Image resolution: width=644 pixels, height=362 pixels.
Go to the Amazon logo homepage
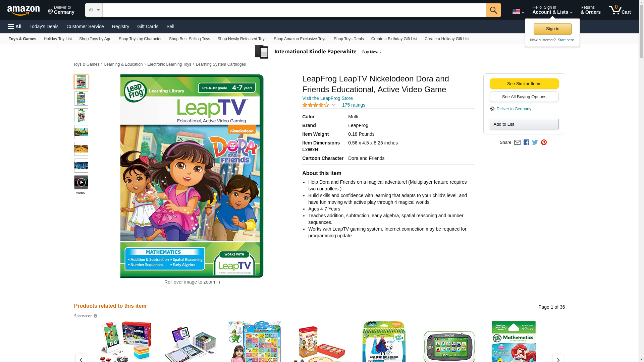pyautogui.click(x=23, y=10)
